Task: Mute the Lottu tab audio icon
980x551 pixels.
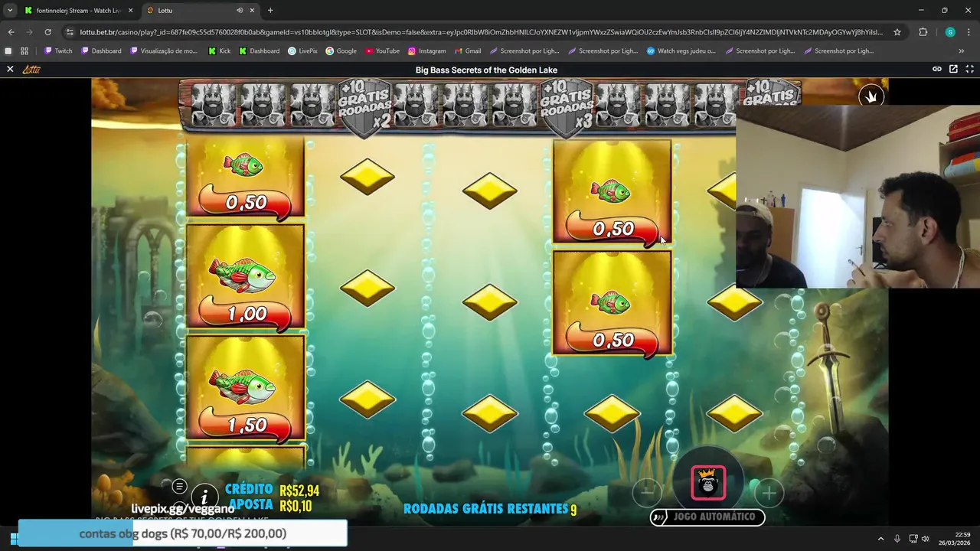Action: [x=240, y=11]
